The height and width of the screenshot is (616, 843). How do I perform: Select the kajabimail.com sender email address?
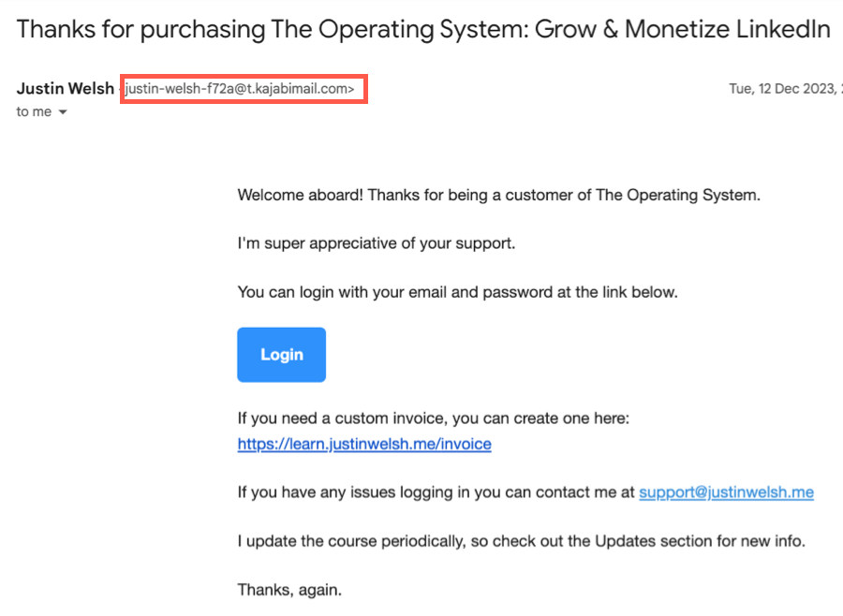pyautogui.click(x=240, y=89)
